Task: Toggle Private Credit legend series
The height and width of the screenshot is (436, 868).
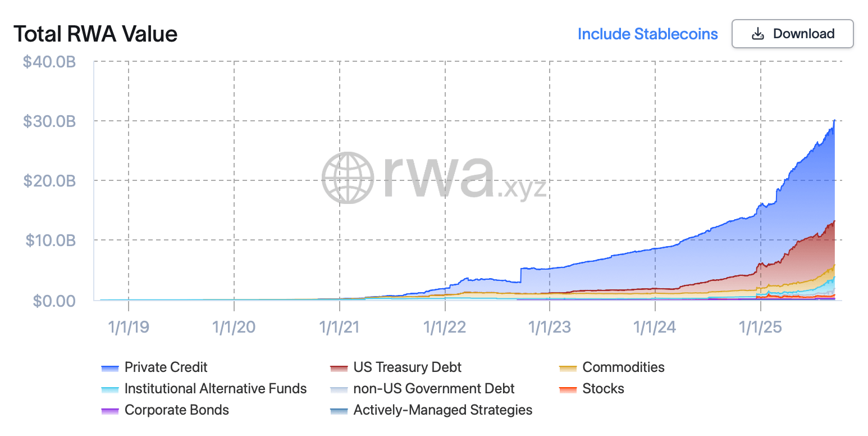Action: click(x=166, y=367)
